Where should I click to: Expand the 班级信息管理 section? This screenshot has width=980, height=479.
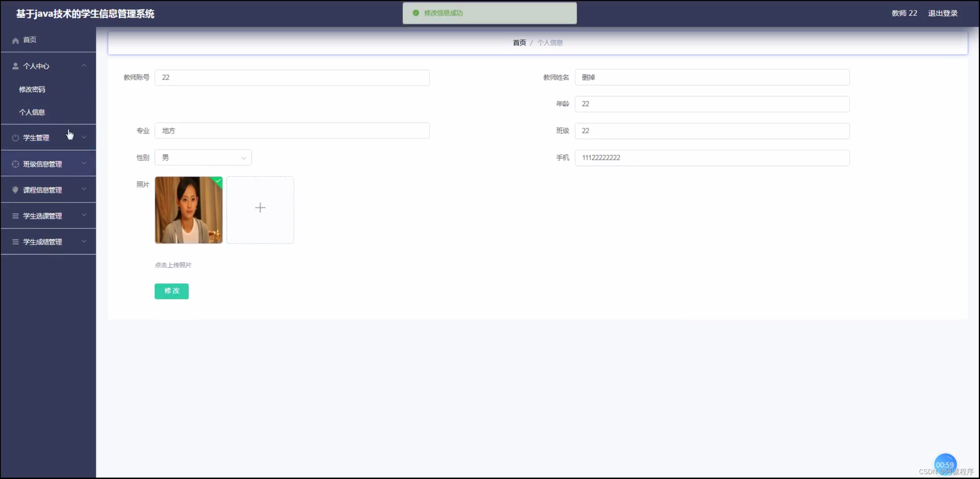tap(84, 163)
